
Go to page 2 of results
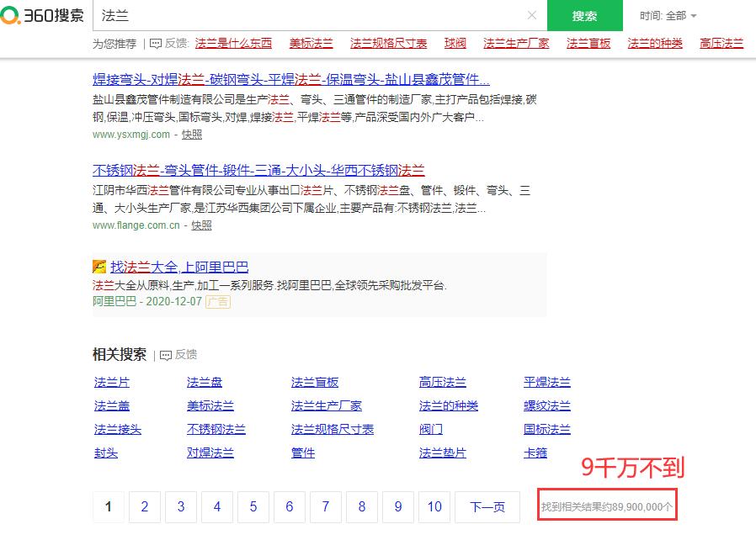pyautogui.click(x=144, y=507)
